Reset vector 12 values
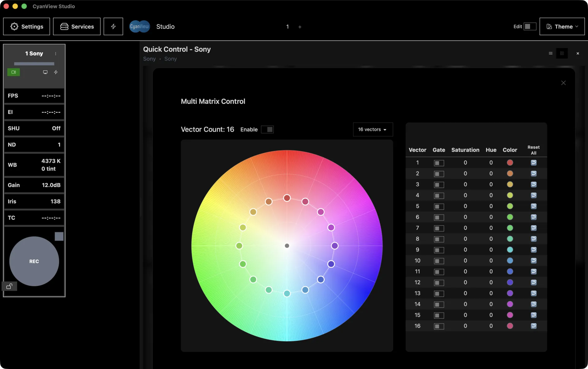Image resolution: width=588 pixels, height=369 pixels. tap(534, 282)
